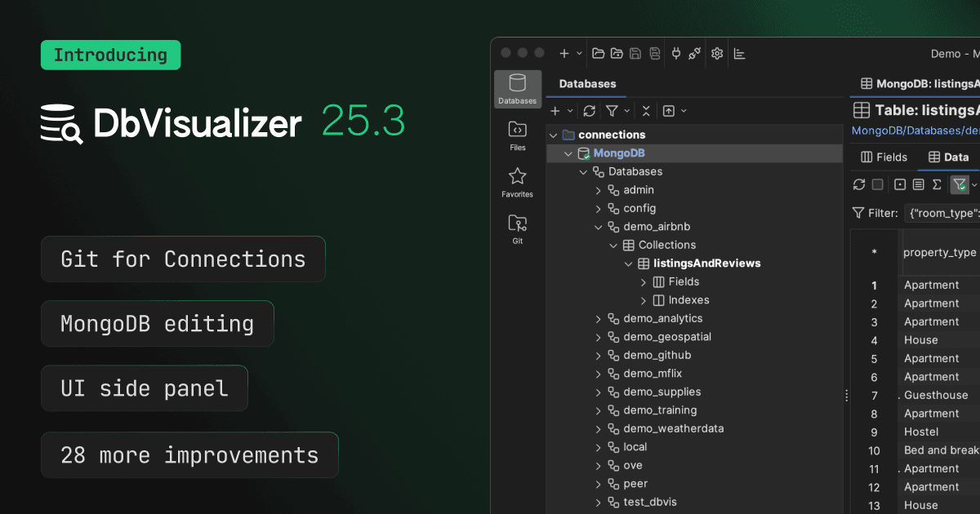The image size is (980, 514).
Task: Click into the Filter input field
Action: coord(943,213)
